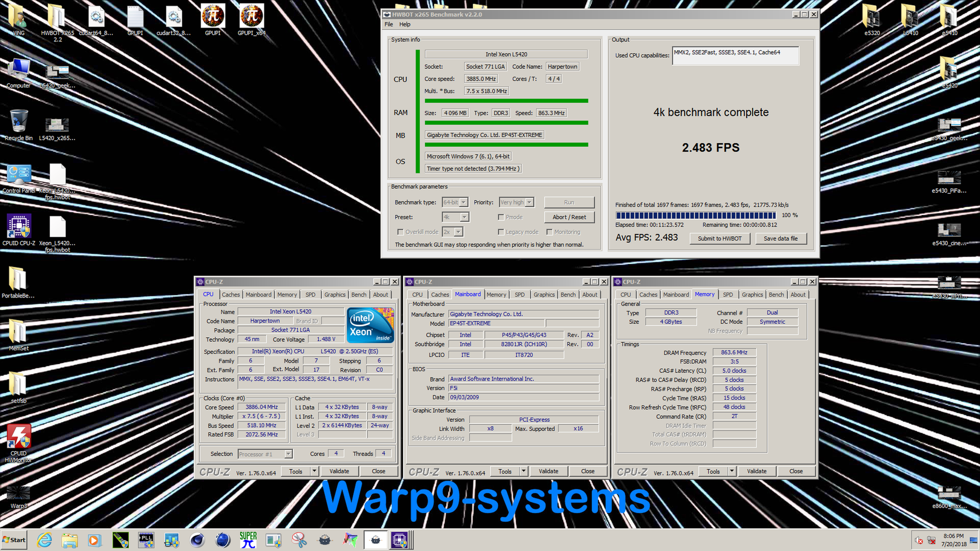Toggle the Monitoring checkbox

[549, 232]
